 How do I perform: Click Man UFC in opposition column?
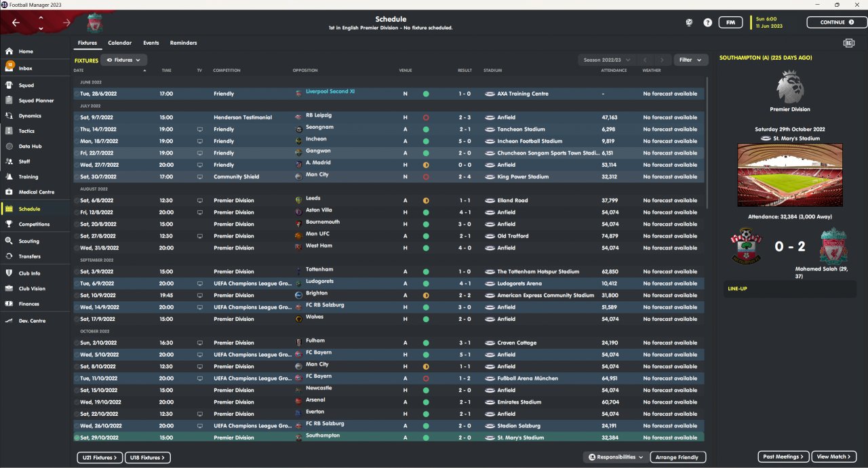pyautogui.click(x=317, y=234)
